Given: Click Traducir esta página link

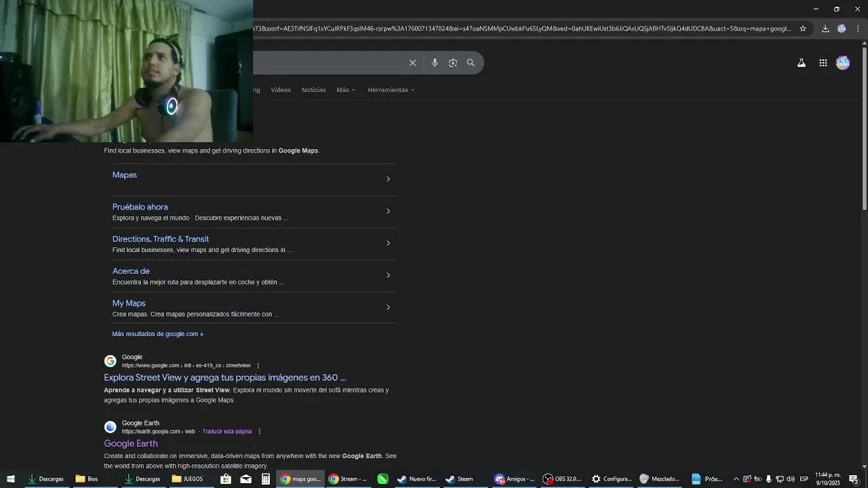Looking at the screenshot, I should (226, 432).
